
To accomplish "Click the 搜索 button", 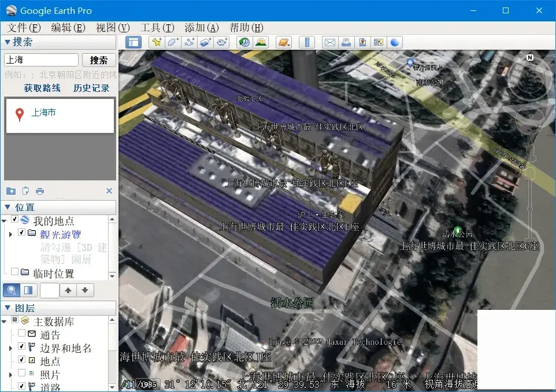I will coord(99,60).
